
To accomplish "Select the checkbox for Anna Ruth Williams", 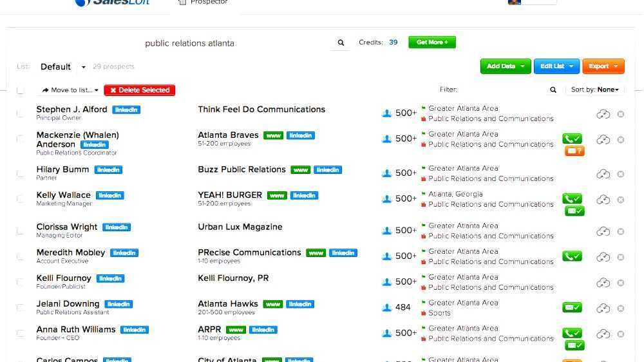I will [x=20, y=333].
